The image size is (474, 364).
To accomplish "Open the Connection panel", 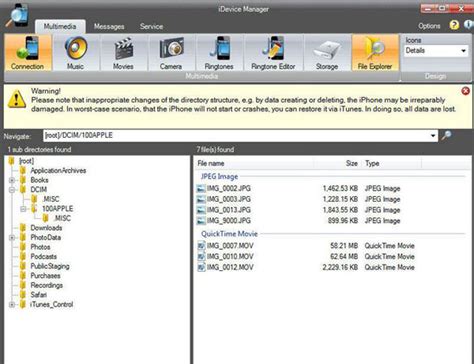I will tap(28, 53).
